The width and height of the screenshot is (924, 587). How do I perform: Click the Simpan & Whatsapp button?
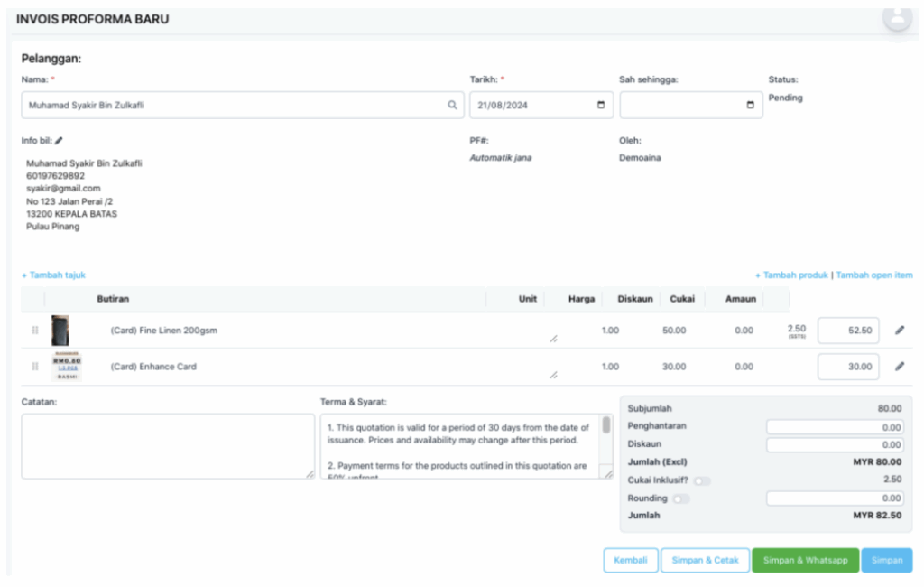pos(805,561)
